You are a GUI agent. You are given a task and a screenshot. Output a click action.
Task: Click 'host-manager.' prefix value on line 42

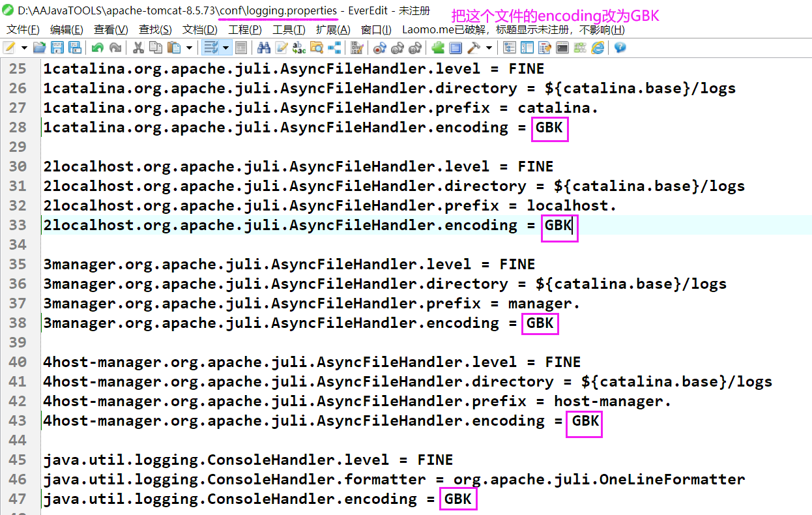(x=613, y=402)
